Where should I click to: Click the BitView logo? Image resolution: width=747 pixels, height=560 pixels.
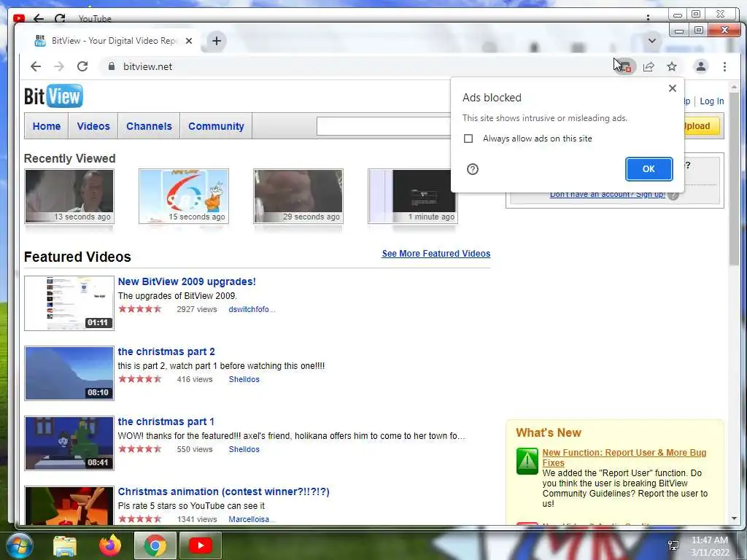[x=53, y=96]
